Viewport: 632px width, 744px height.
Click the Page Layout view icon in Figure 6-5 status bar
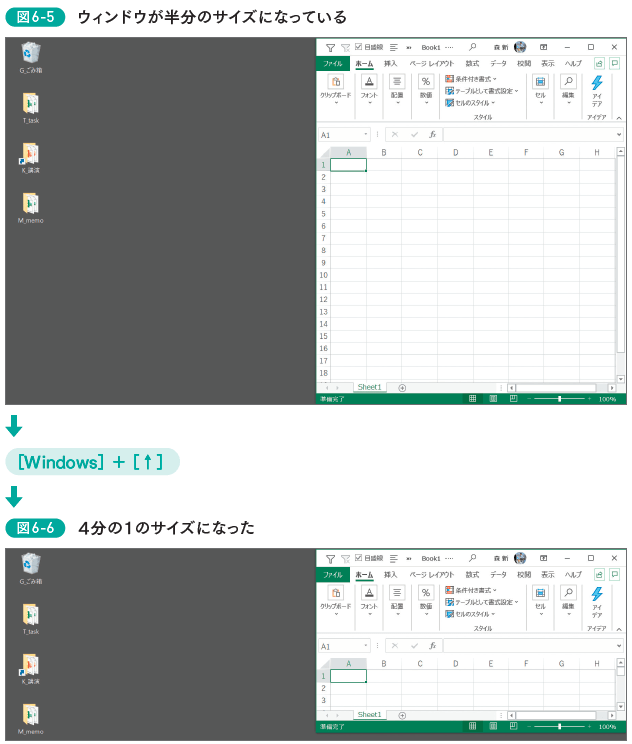click(x=493, y=399)
